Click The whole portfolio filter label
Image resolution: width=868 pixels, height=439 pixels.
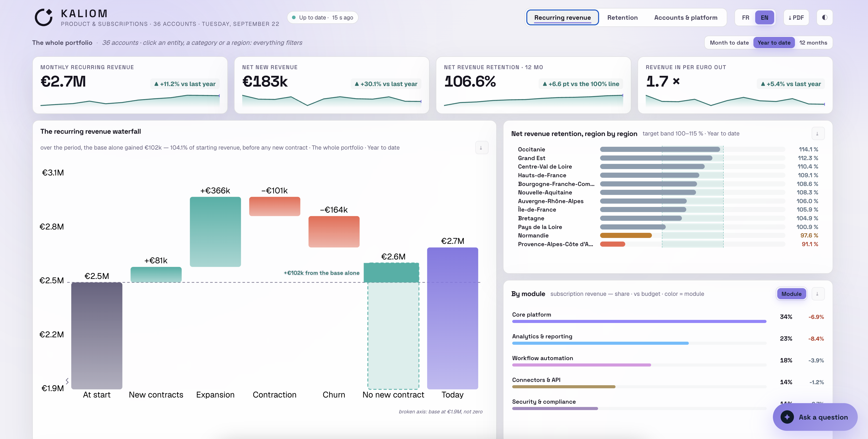point(62,43)
